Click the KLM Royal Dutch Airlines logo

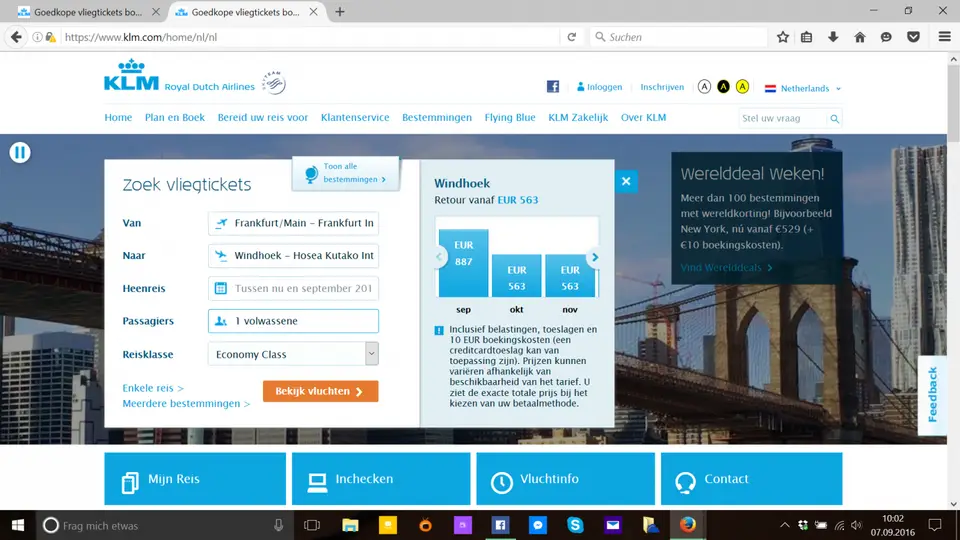click(x=179, y=77)
